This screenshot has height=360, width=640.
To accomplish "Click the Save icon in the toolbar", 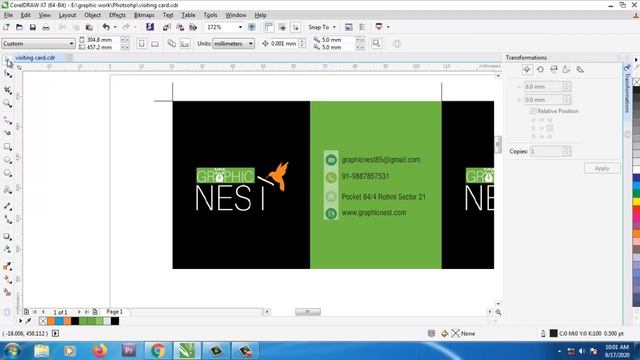I will [x=33, y=27].
